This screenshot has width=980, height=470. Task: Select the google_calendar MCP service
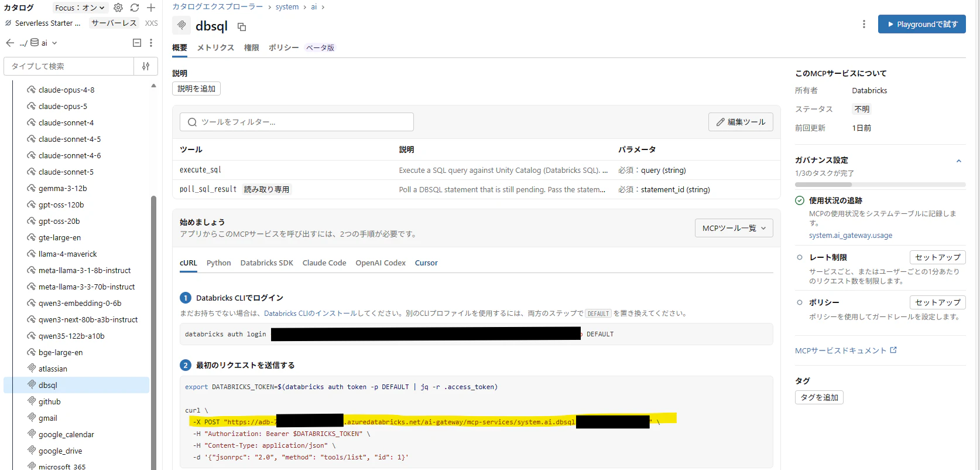(x=66, y=434)
